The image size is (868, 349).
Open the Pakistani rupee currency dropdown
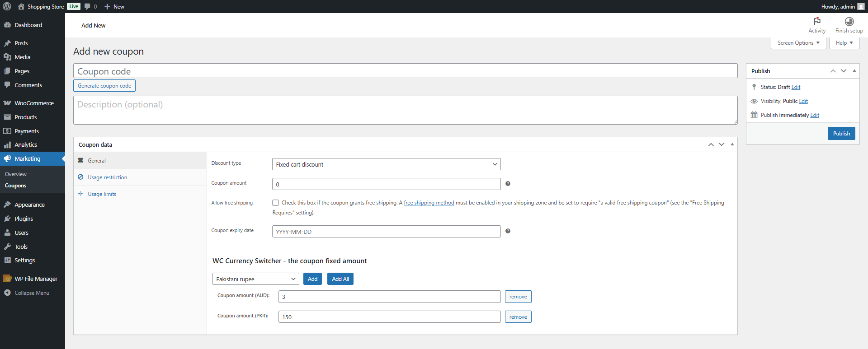(x=256, y=279)
